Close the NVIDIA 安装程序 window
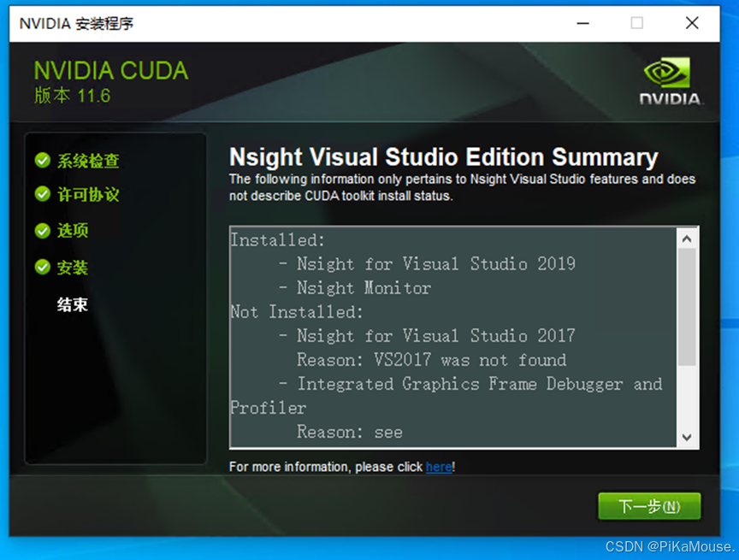739x560 pixels. pyautogui.click(x=692, y=23)
